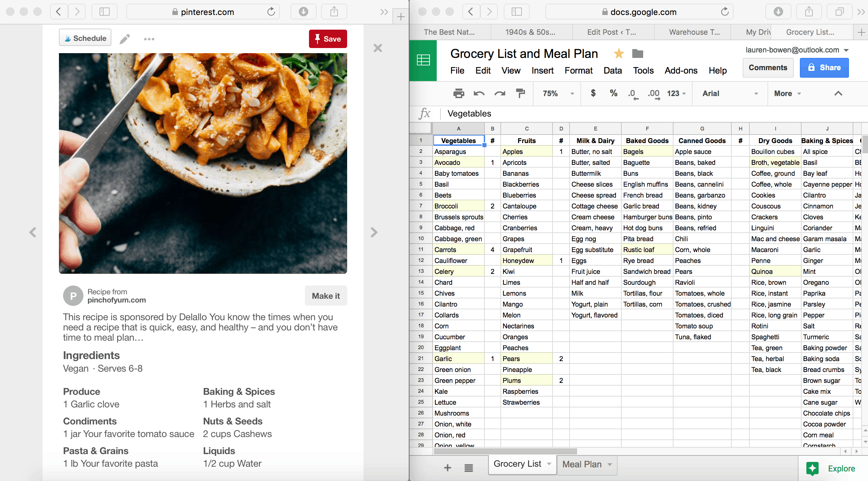Click the pasta dish pin image
Screen dimensions: 868x481
tap(203, 164)
